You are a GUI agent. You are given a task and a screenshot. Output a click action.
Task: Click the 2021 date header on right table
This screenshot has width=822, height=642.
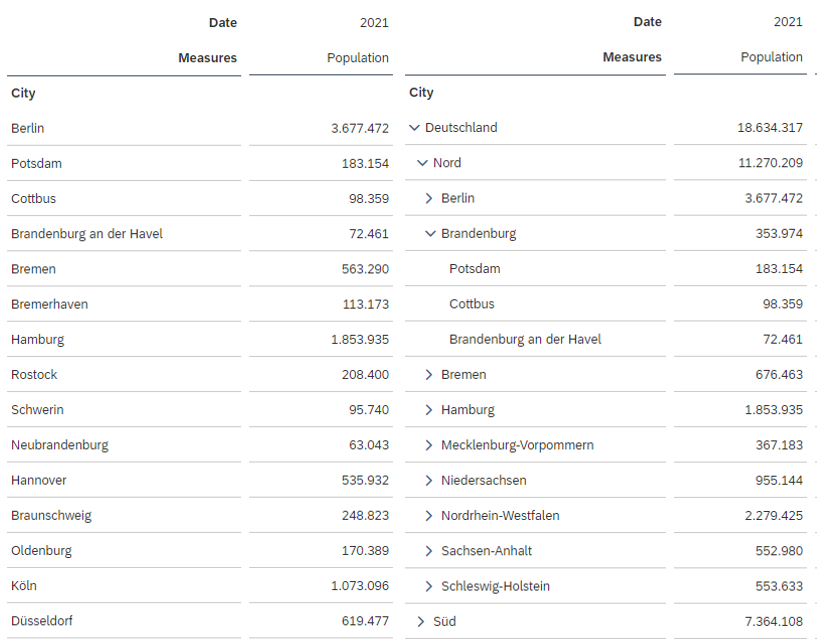click(785, 22)
